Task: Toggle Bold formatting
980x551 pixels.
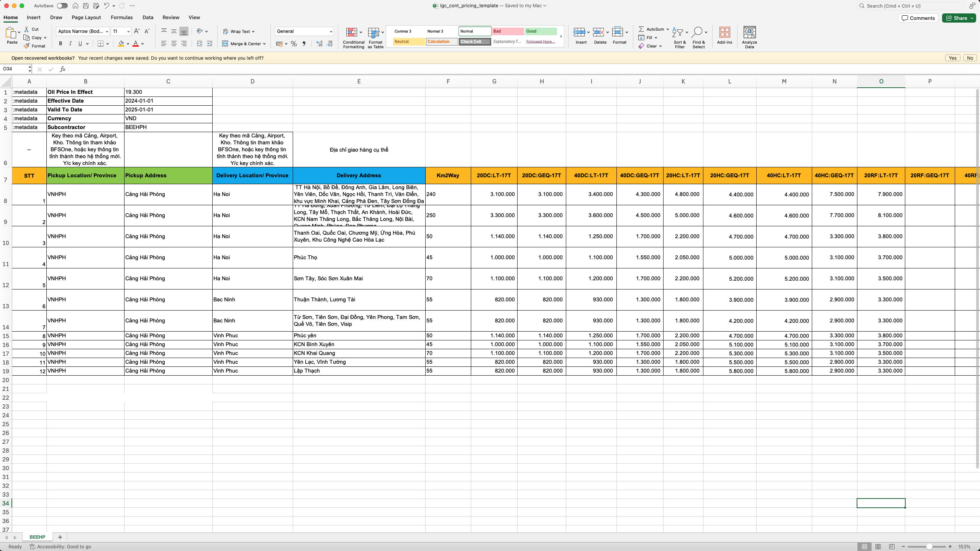Action: 61,44
